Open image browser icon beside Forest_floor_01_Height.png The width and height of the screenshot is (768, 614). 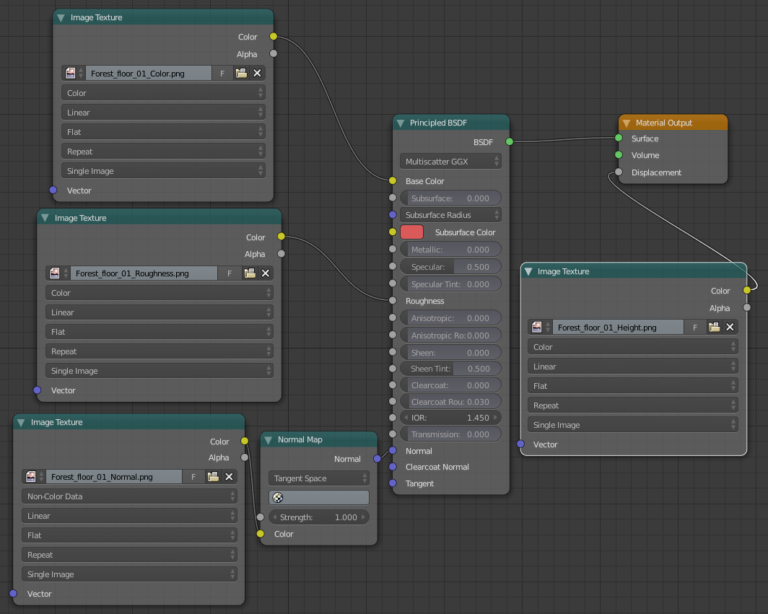click(x=539, y=327)
